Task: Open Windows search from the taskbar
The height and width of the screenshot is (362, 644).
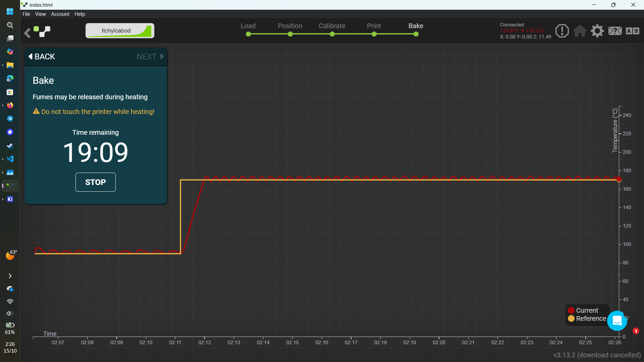Action: tap(10, 25)
